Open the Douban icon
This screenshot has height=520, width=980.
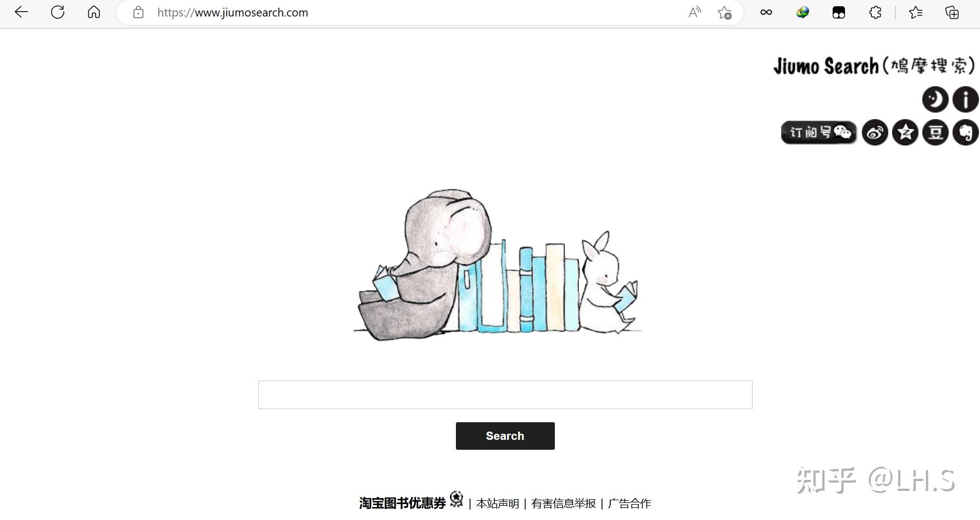click(936, 132)
